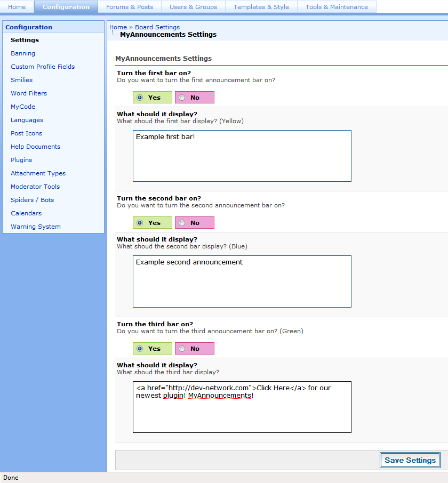The width and height of the screenshot is (448, 483).
Task: Open Custom Profile Fields page
Action: tap(43, 67)
